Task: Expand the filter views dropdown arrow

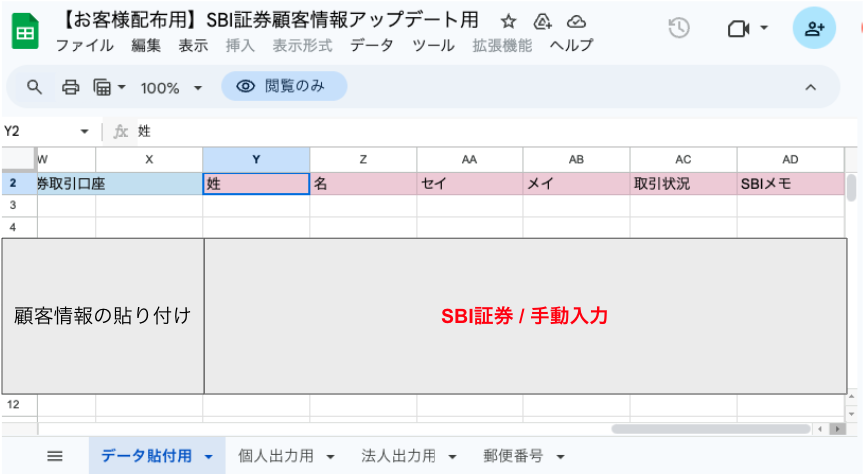Action: (x=121, y=87)
